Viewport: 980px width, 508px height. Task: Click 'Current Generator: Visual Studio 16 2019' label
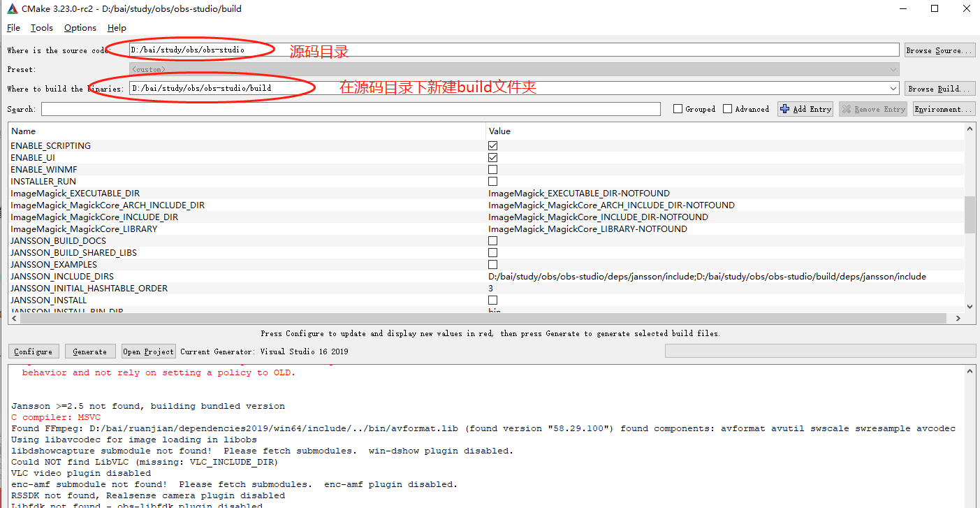pos(264,351)
